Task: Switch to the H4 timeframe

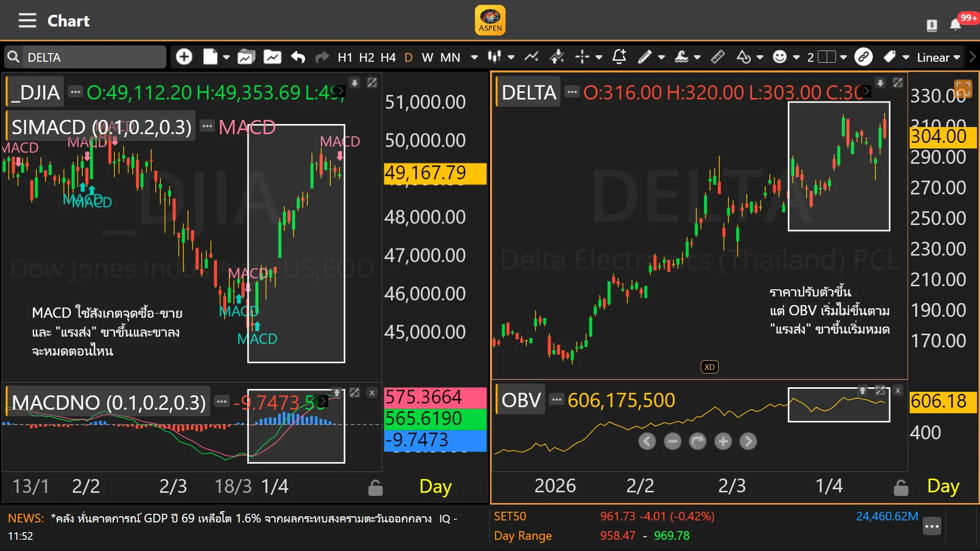Action: click(x=388, y=57)
